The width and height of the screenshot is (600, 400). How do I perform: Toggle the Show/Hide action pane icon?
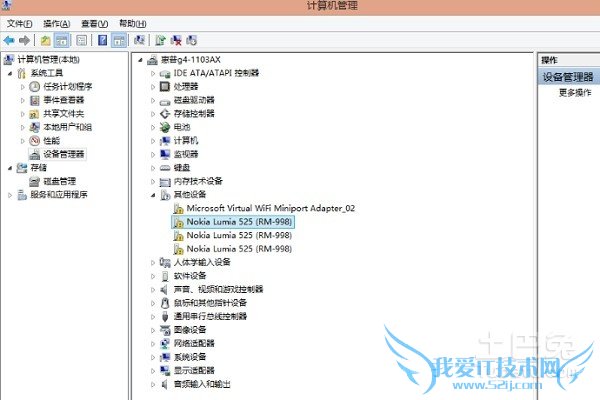click(119, 40)
